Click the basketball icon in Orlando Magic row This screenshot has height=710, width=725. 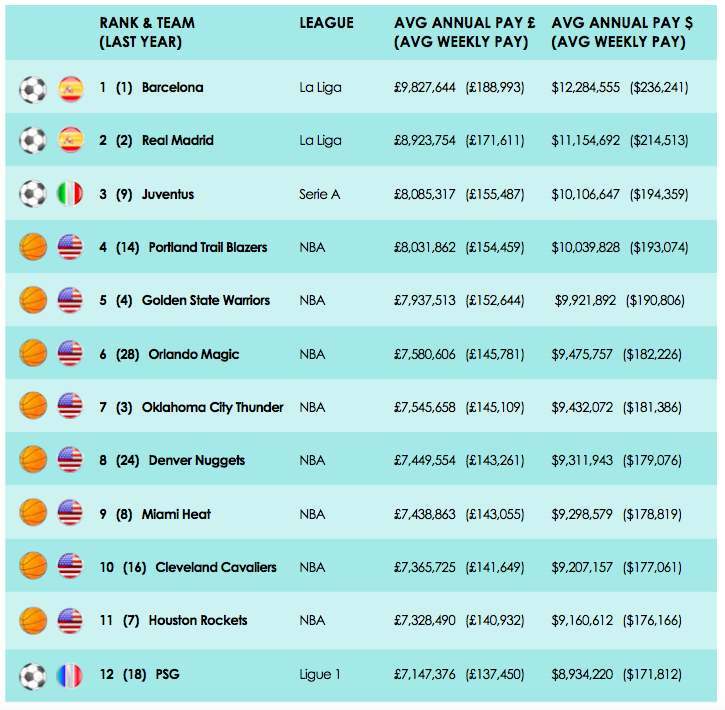pos(33,353)
